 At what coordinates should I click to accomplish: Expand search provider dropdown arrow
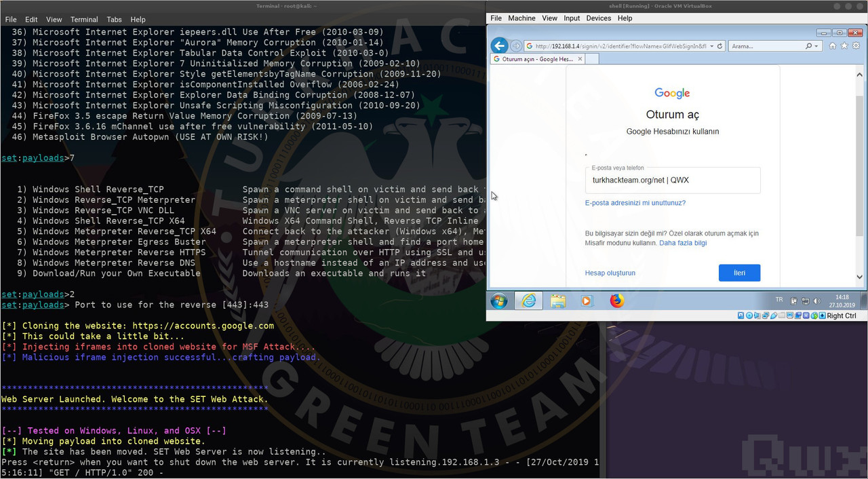(x=816, y=46)
